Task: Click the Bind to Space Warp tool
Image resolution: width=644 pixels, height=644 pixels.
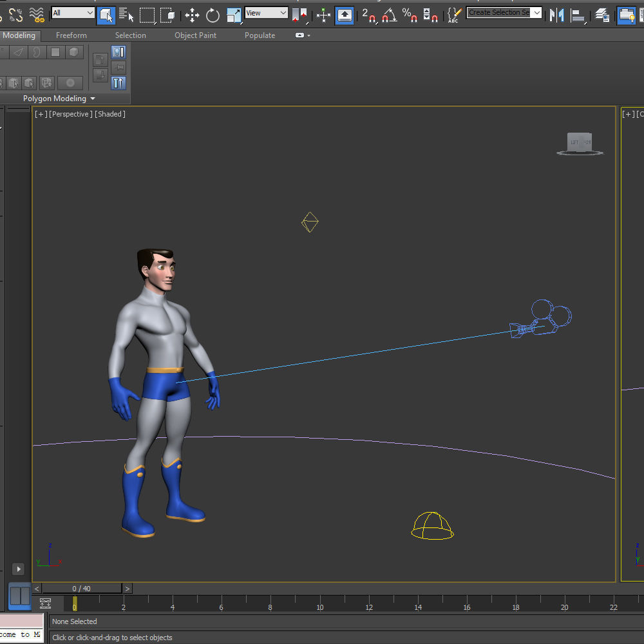Action: click(x=37, y=15)
